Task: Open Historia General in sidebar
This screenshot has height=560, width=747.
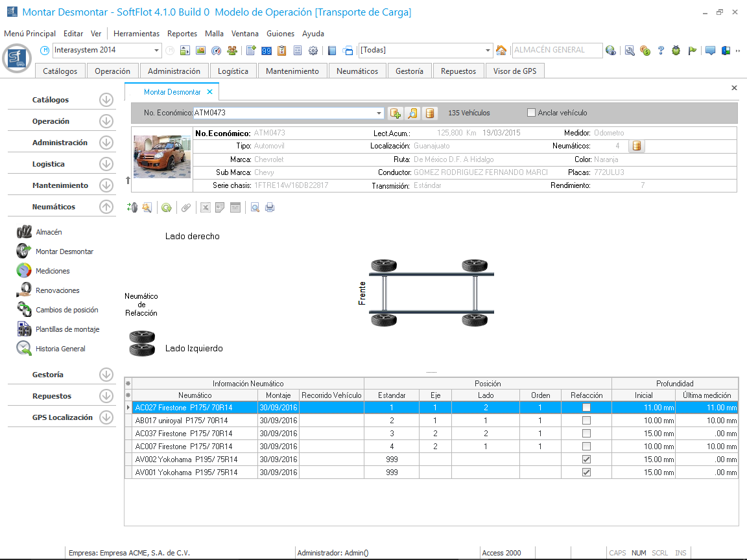Action: (x=60, y=349)
